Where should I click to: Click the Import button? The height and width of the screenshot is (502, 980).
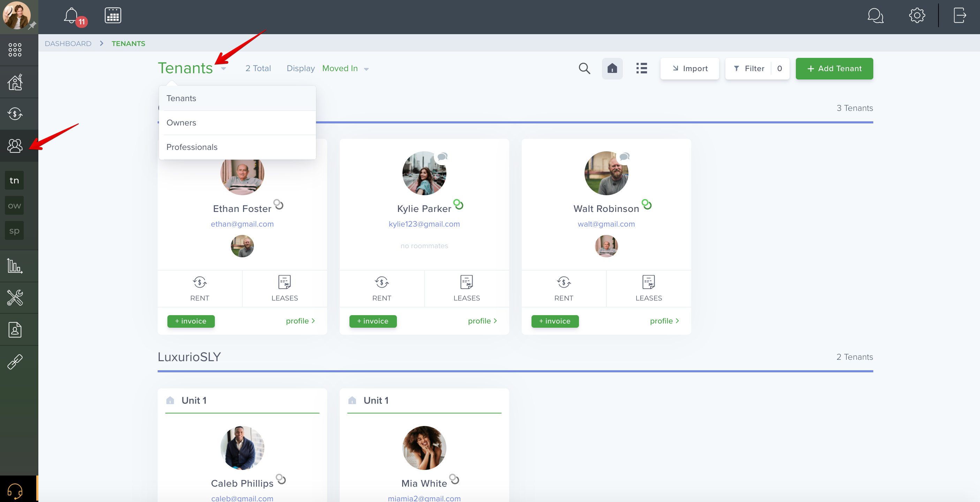[689, 68]
